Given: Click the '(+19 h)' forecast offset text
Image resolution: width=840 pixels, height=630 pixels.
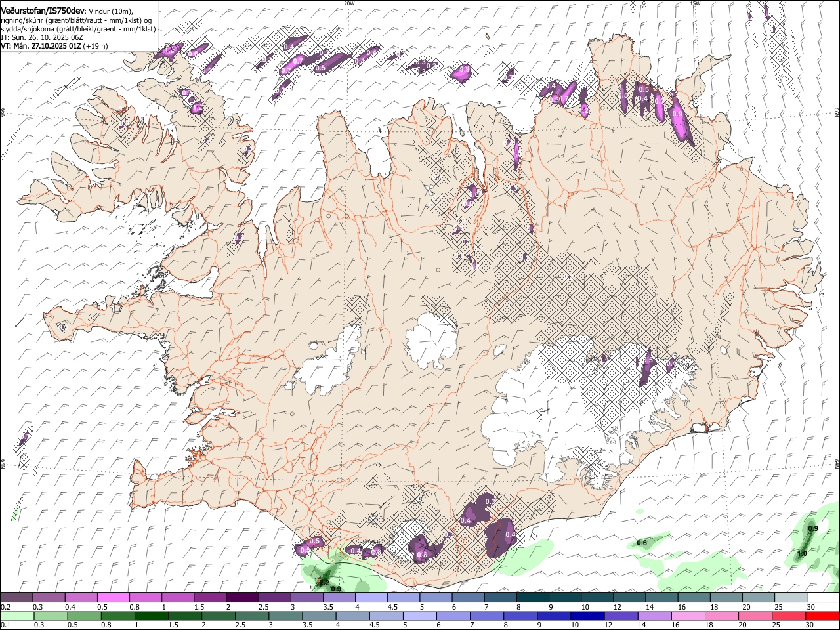Looking at the screenshot, I should pyautogui.click(x=95, y=46).
